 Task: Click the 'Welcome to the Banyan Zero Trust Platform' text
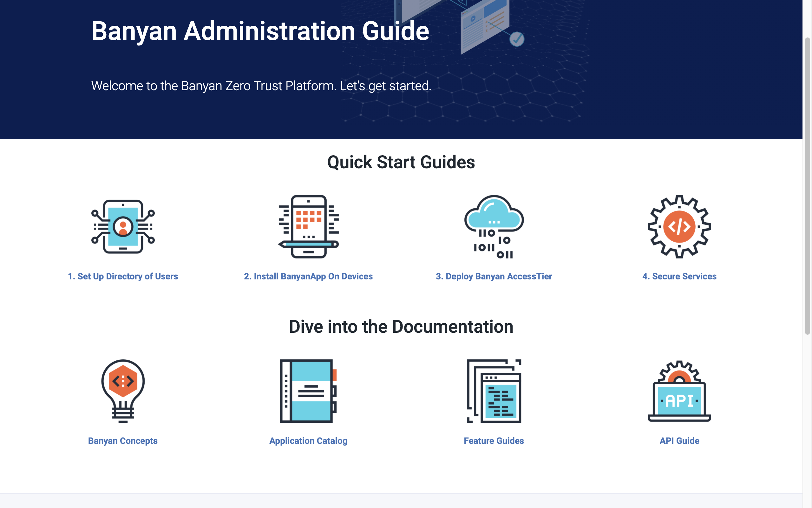pyautogui.click(x=261, y=86)
